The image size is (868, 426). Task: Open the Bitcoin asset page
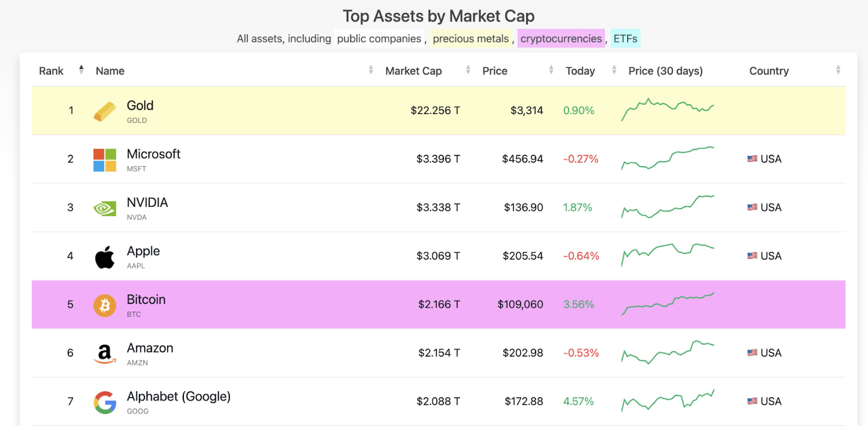146,300
